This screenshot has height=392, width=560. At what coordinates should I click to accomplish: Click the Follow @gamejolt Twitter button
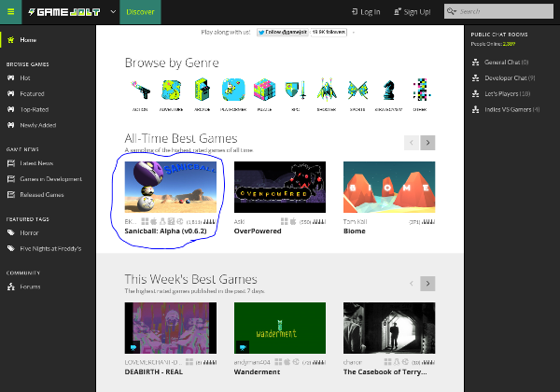tap(282, 32)
